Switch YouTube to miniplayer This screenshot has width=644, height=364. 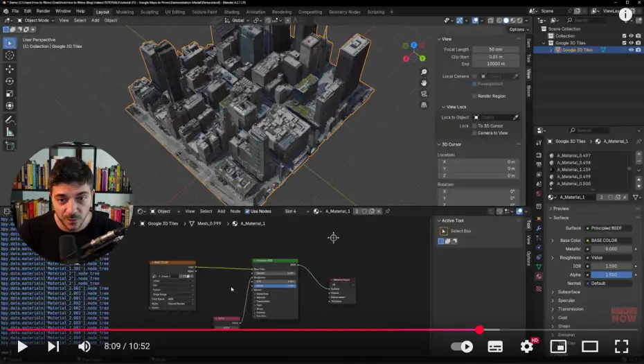coord(558,346)
